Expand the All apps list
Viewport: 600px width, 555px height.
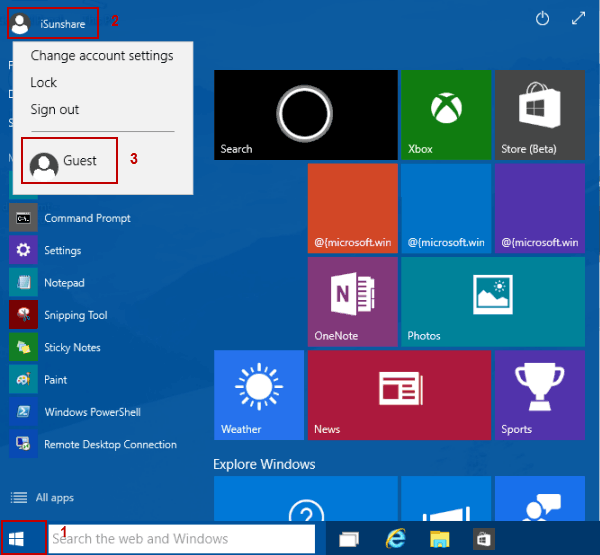pos(54,497)
